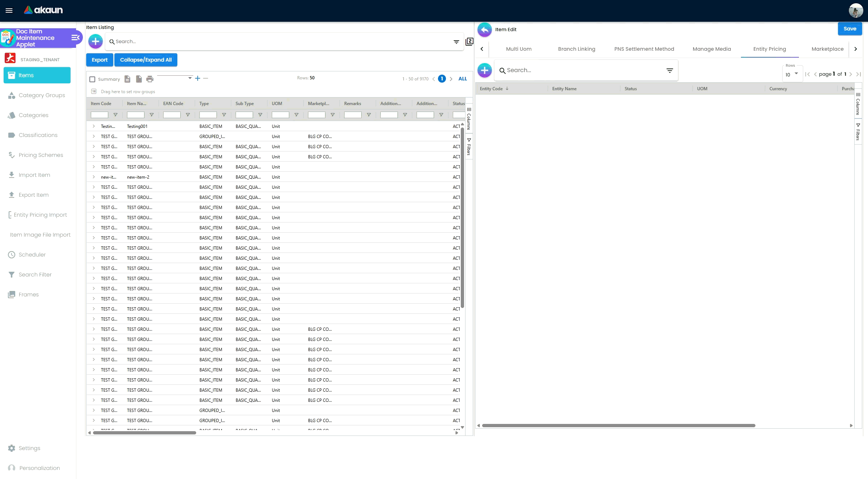Toggle the Summary checkbox
The image size is (868, 479).
[x=92, y=79]
